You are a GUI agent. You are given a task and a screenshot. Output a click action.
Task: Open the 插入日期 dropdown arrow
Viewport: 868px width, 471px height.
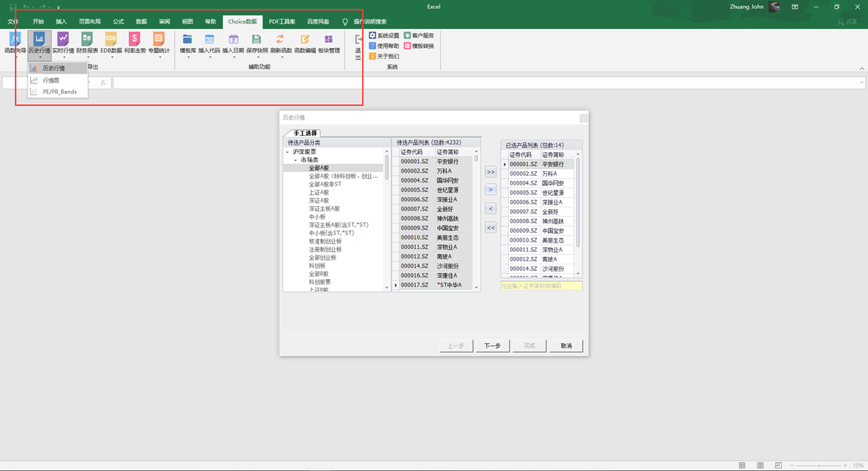[x=234, y=57]
